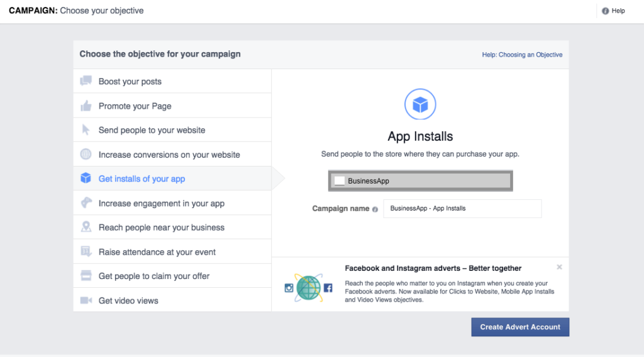
Task: Select Get people to claim your offer
Action: [154, 276]
